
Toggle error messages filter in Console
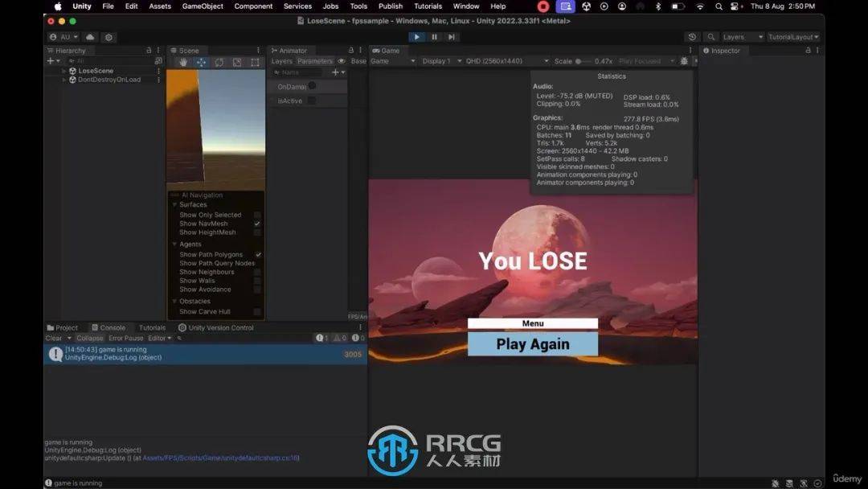point(358,338)
